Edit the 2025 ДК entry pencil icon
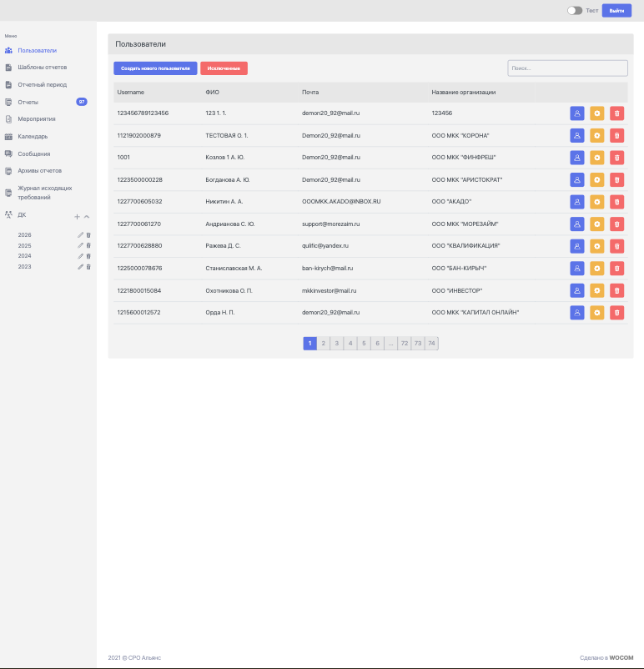 point(80,246)
